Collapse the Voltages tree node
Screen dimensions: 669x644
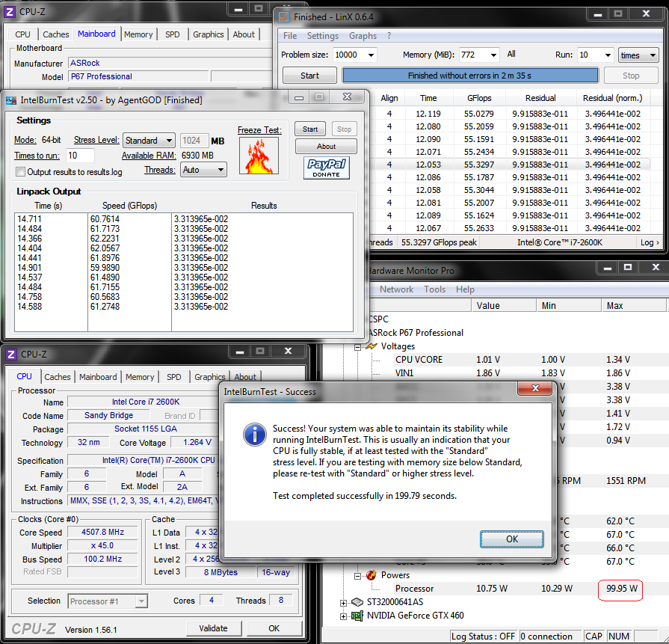[358, 346]
